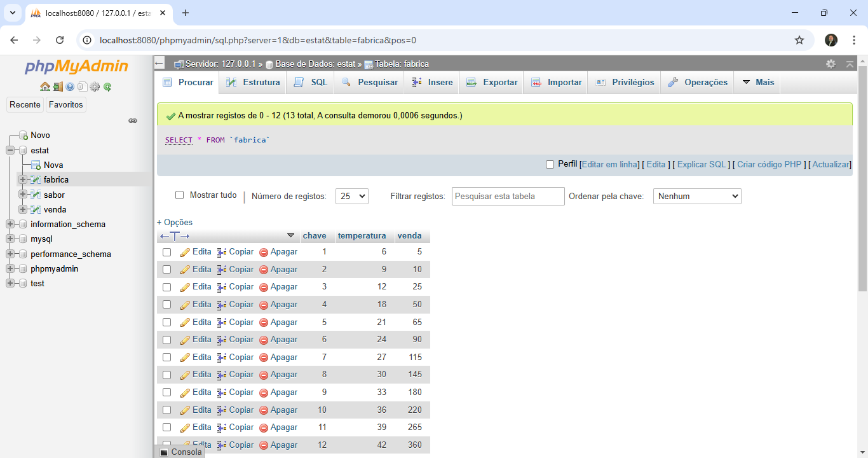The image size is (868, 458).
Task: Open the Número de registos dropdown
Action: tap(351, 197)
